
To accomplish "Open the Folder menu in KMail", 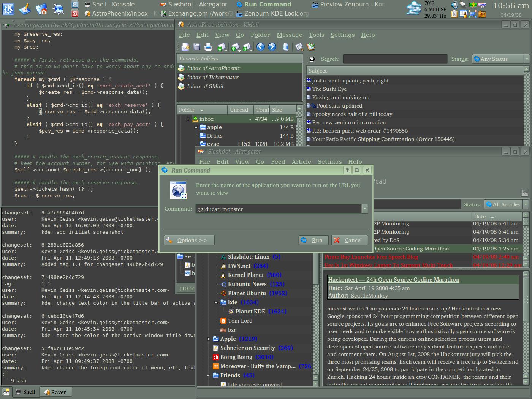I will [x=260, y=35].
